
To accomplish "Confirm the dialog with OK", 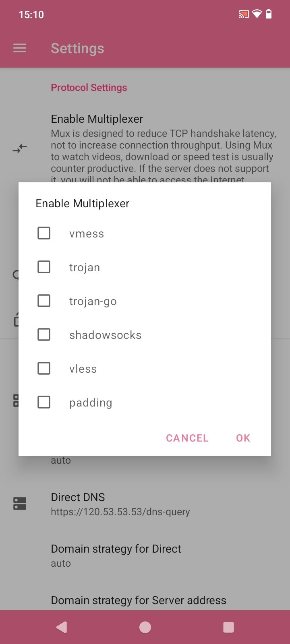I will tap(243, 438).
